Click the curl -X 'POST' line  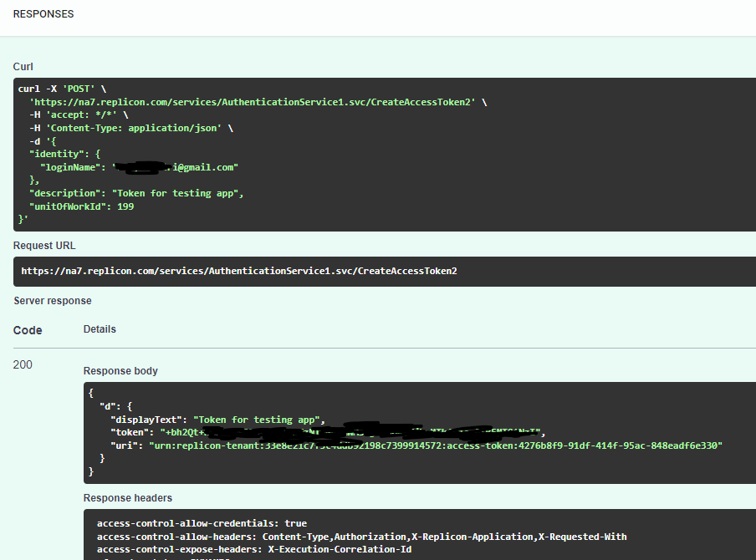62,89
